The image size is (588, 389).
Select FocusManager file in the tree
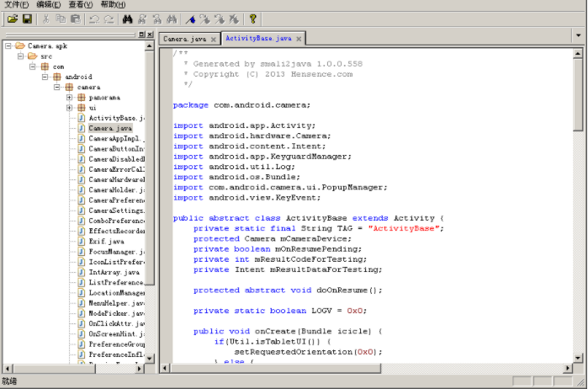(116, 252)
